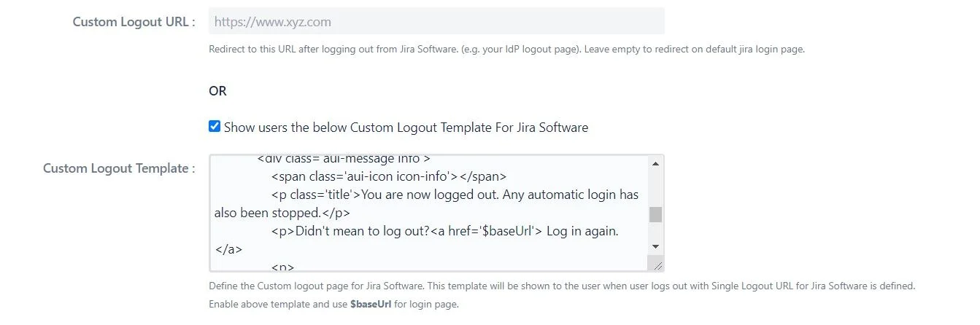The image size is (980, 325).
Task: Click the 'Redirect to this URL after logging out' hint
Action: (x=506, y=50)
